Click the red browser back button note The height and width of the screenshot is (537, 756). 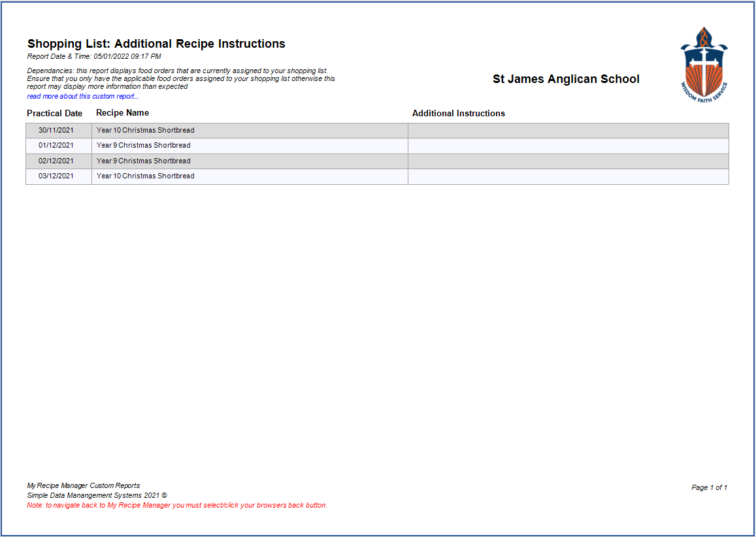tap(177, 506)
